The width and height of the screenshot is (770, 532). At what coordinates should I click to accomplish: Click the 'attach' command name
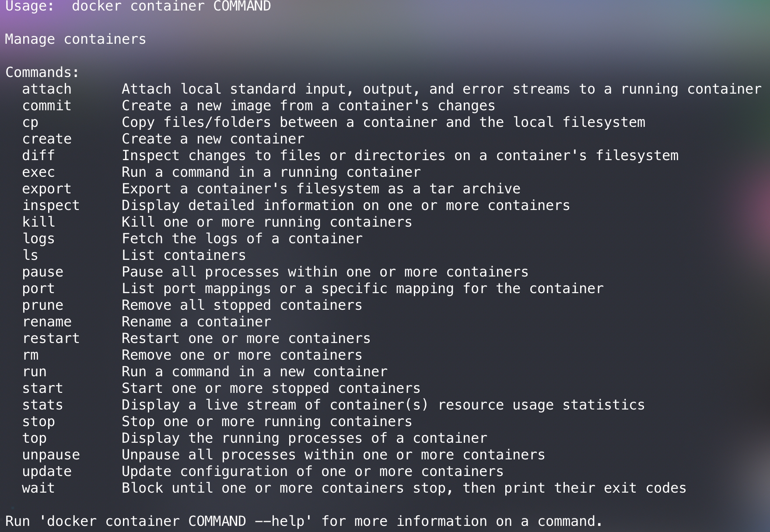coord(47,89)
